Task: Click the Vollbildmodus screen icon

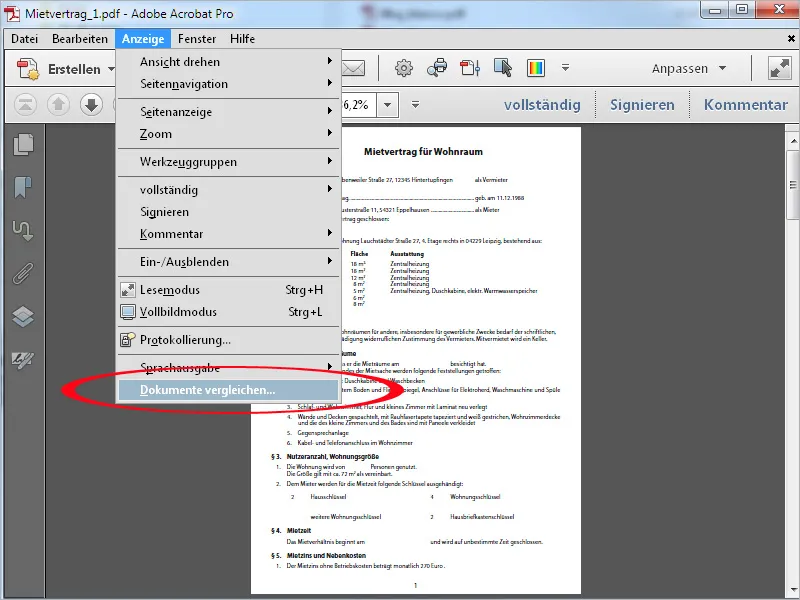Action: [128, 312]
